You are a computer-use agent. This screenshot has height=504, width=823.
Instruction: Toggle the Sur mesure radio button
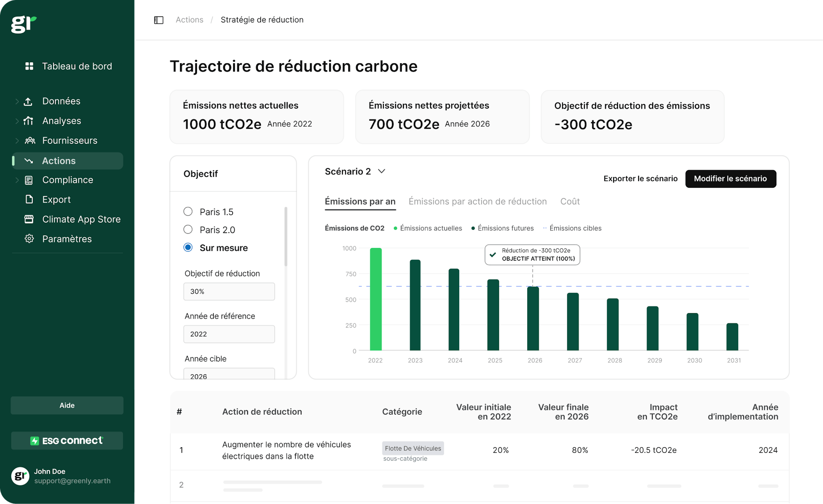click(188, 247)
